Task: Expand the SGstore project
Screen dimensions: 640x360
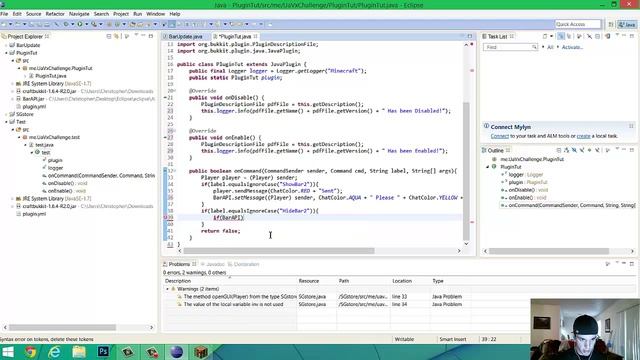Action: 7,114
